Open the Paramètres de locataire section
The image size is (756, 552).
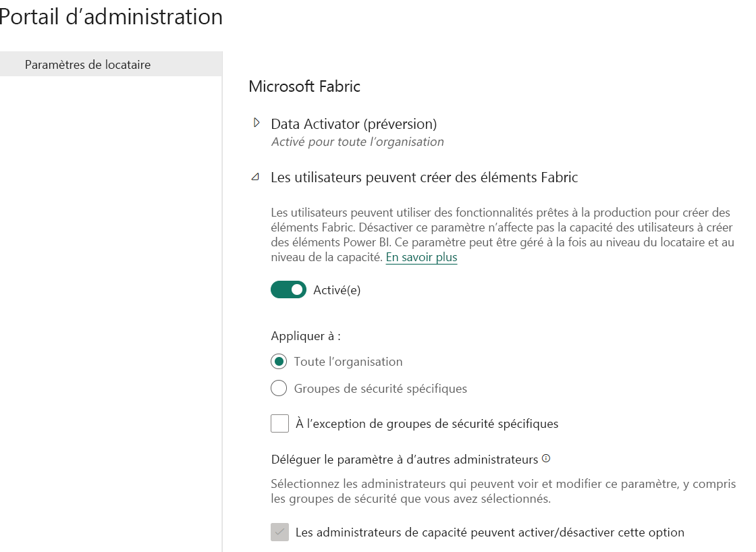(x=88, y=65)
